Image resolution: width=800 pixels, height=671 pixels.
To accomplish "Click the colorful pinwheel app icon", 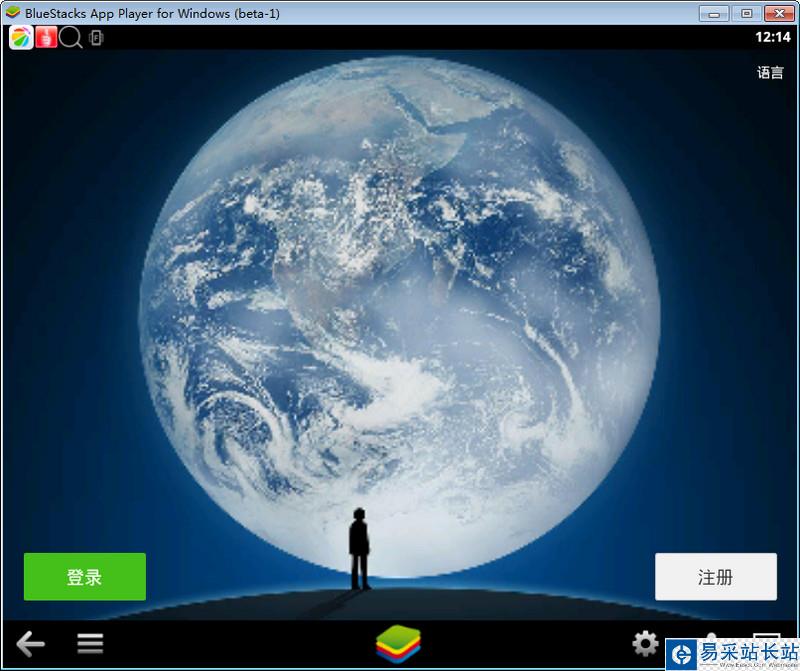I will pos(21,37).
